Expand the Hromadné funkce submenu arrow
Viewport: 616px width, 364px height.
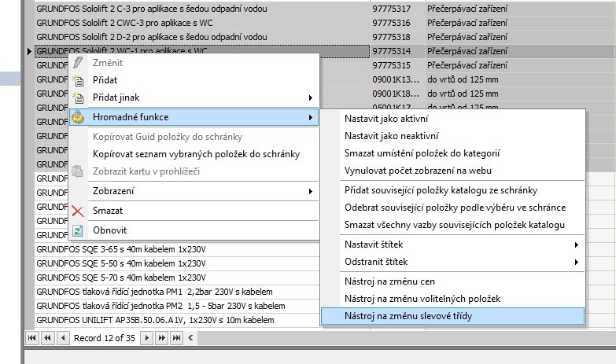(310, 117)
